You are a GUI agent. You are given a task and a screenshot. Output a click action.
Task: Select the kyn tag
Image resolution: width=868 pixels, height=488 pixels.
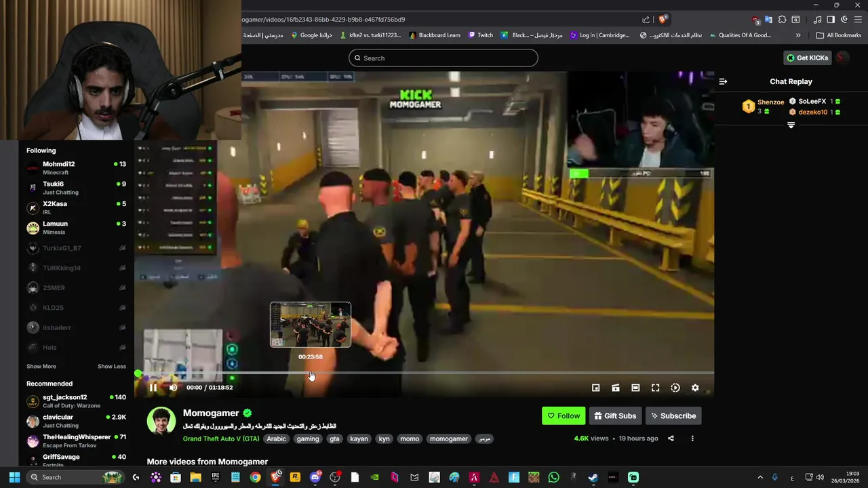[384, 439]
